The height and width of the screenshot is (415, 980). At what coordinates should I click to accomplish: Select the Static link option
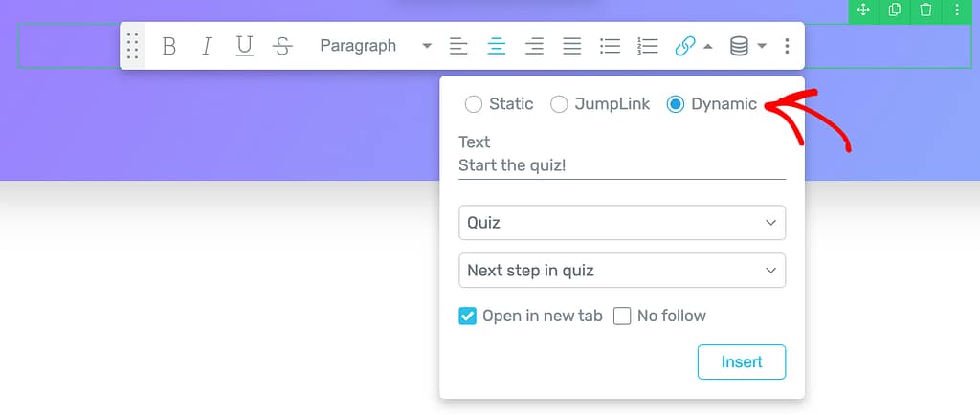coord(474,104)
